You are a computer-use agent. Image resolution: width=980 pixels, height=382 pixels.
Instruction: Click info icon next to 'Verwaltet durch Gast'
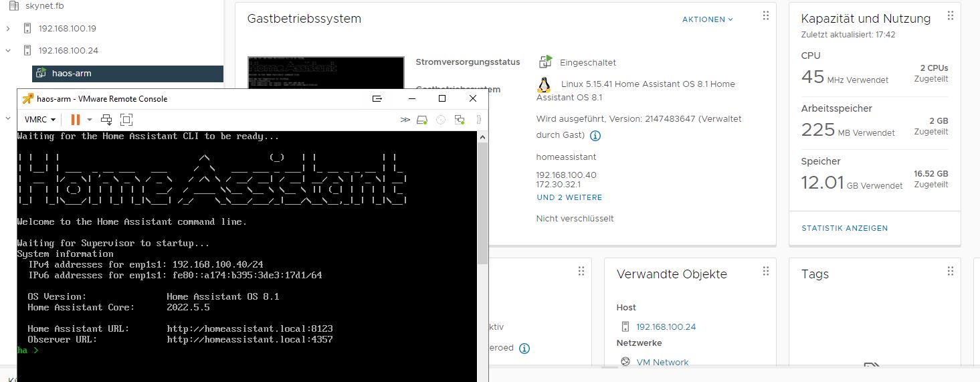[x=595, y=136]
